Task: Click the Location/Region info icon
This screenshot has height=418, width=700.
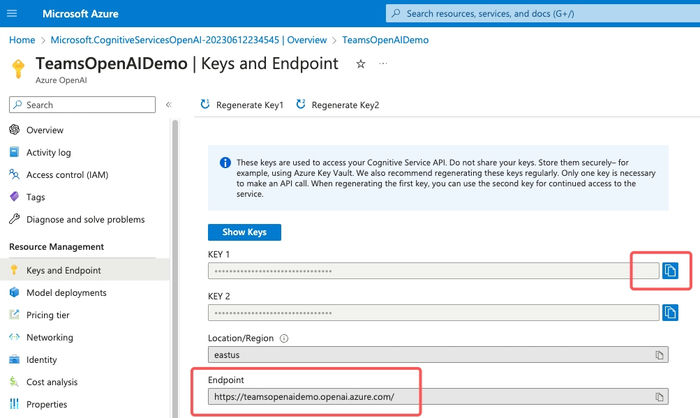Action: click(284, 339)
